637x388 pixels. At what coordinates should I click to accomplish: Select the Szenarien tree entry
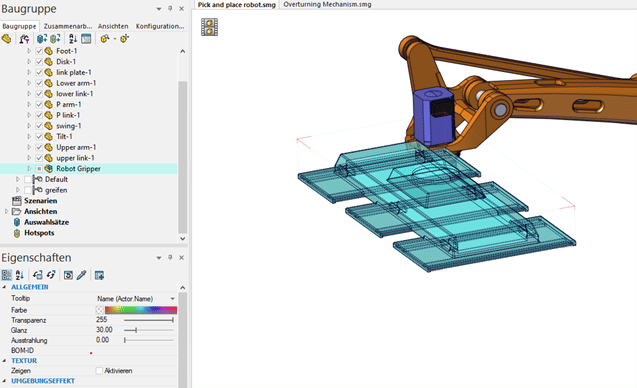pyautogui.click(x=40, y=201)
